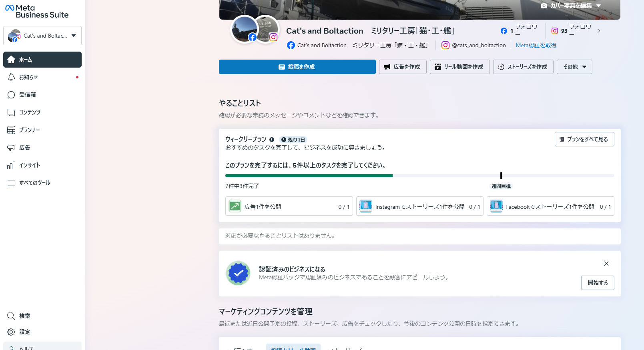Click the Meta Business Suite logo
This screenshot has height=350, width=644.
pos(37,11)
